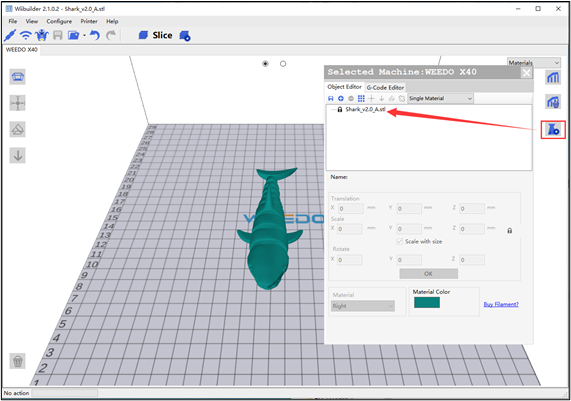Click the USB connect printer icon
This screenshot has width=571, height=401.
pyautogui.click(x=10, y=35)
